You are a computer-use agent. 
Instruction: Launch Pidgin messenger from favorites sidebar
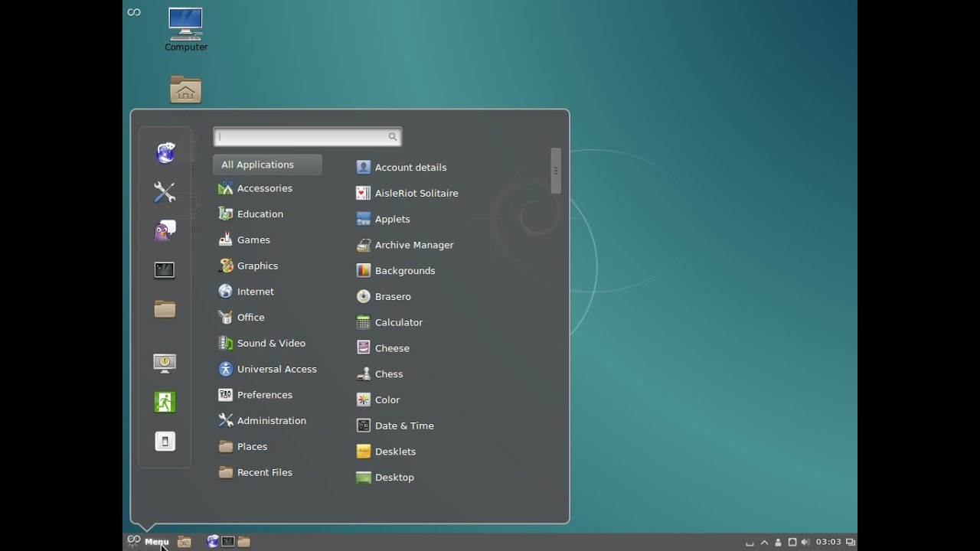(x=165, y=231)
